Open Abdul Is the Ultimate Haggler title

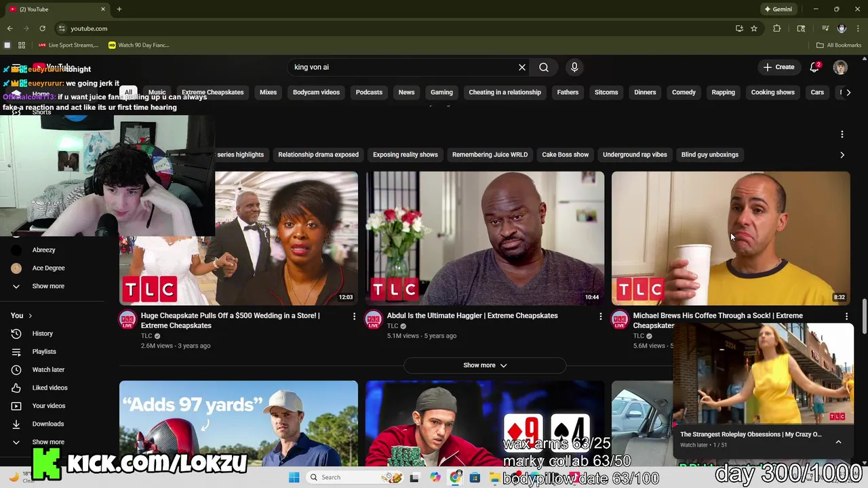click(472, 316)
